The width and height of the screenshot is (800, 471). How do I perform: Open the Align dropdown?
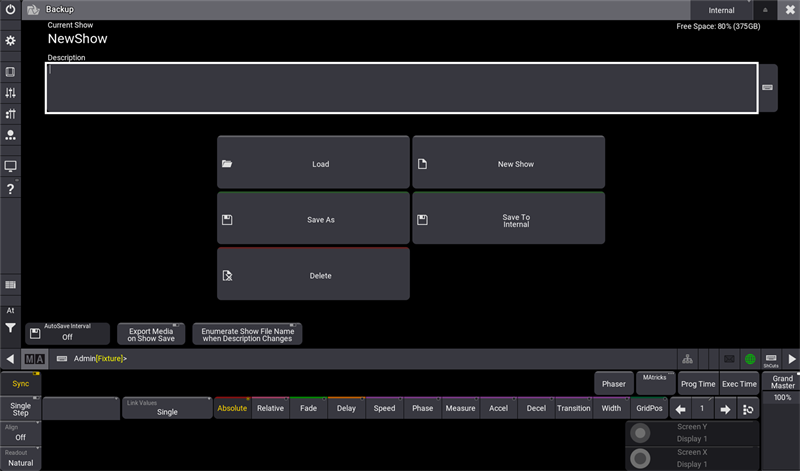coord(20,433)
